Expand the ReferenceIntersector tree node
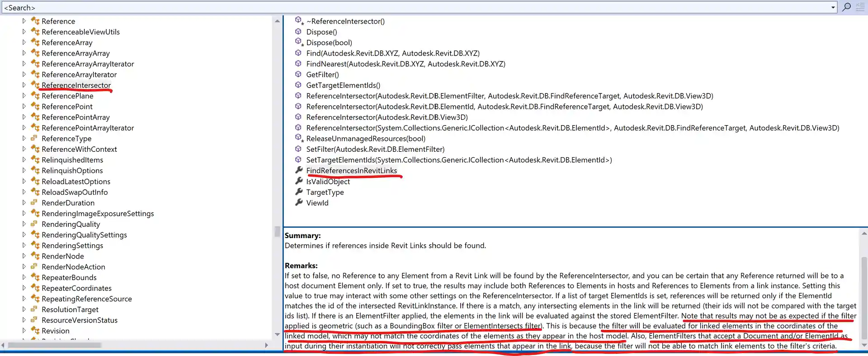The image size is (868, 356). point(24,85)
